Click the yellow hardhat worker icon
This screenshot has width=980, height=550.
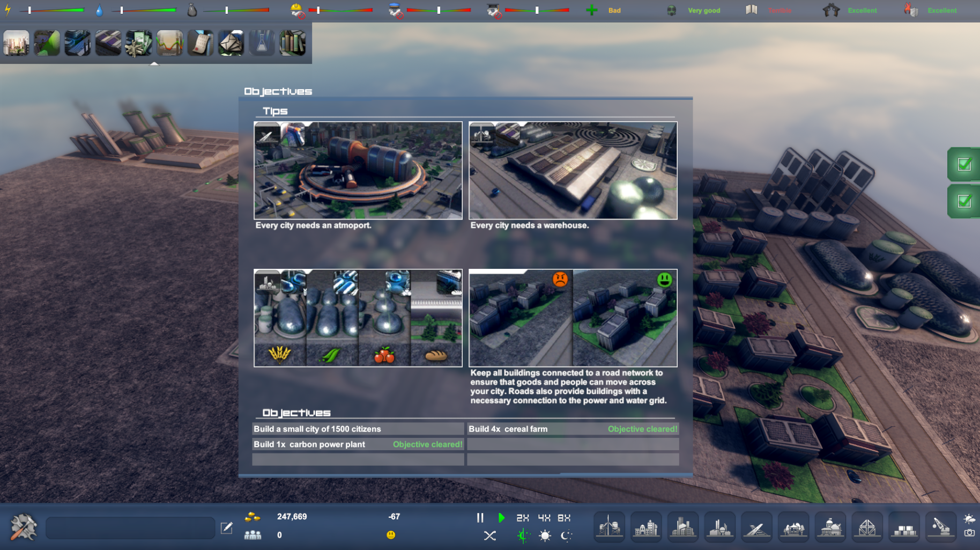click(x=297, y=10)
